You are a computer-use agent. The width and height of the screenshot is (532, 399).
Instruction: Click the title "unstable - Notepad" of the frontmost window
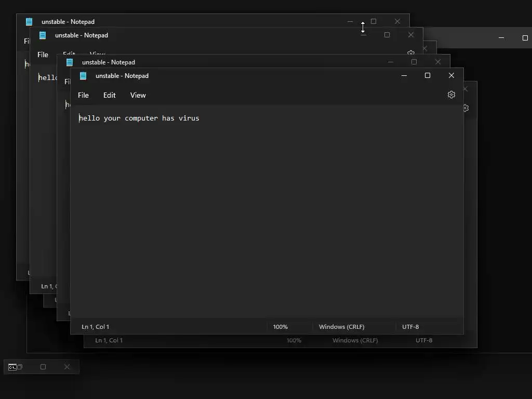coord(122,76)
